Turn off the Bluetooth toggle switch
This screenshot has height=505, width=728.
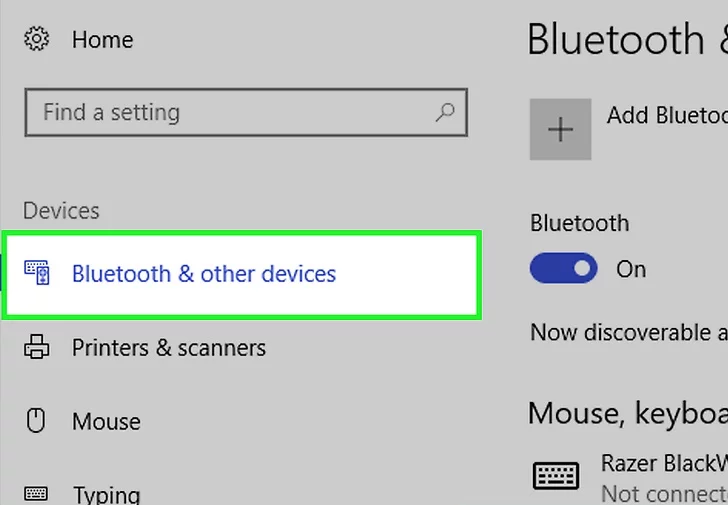pyautogui.click(x=564, y=269)
